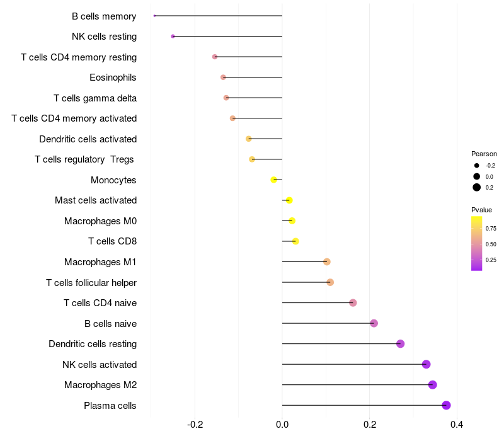Click the NK cells activated dot

(427, 364)
